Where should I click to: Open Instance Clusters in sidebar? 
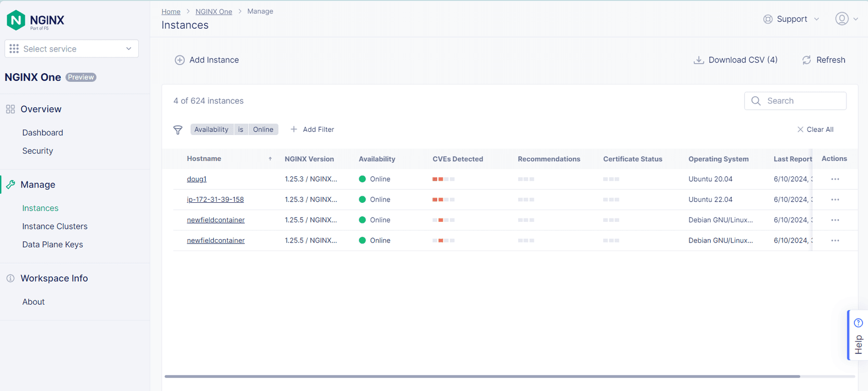[x=55, y=227]
